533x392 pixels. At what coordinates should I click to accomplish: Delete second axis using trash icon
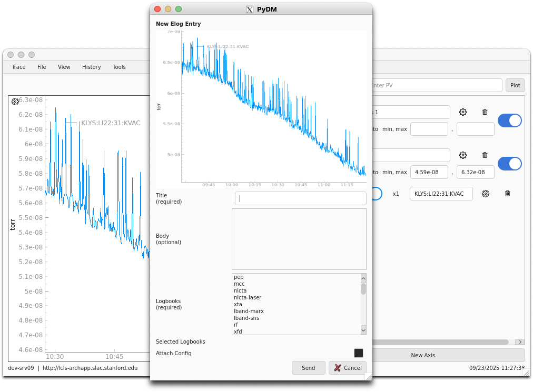tap(485, 155)
